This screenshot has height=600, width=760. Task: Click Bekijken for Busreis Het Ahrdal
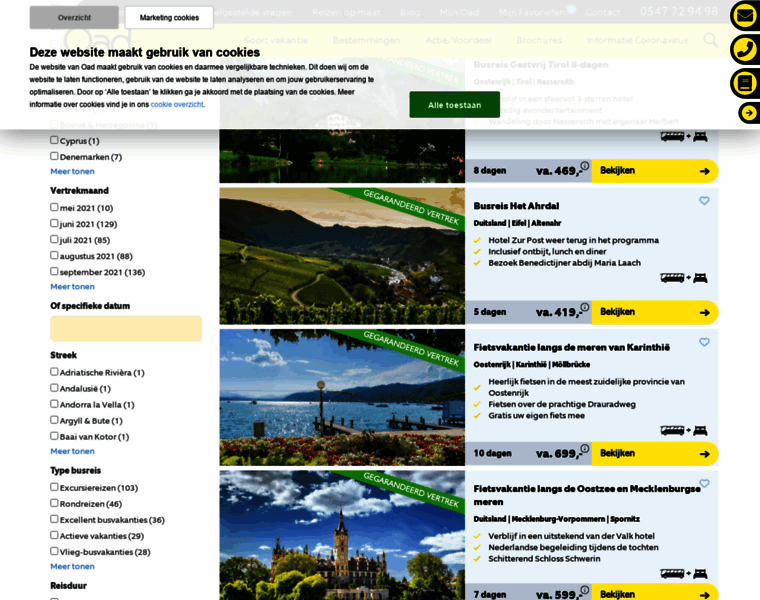pos(655,312)
